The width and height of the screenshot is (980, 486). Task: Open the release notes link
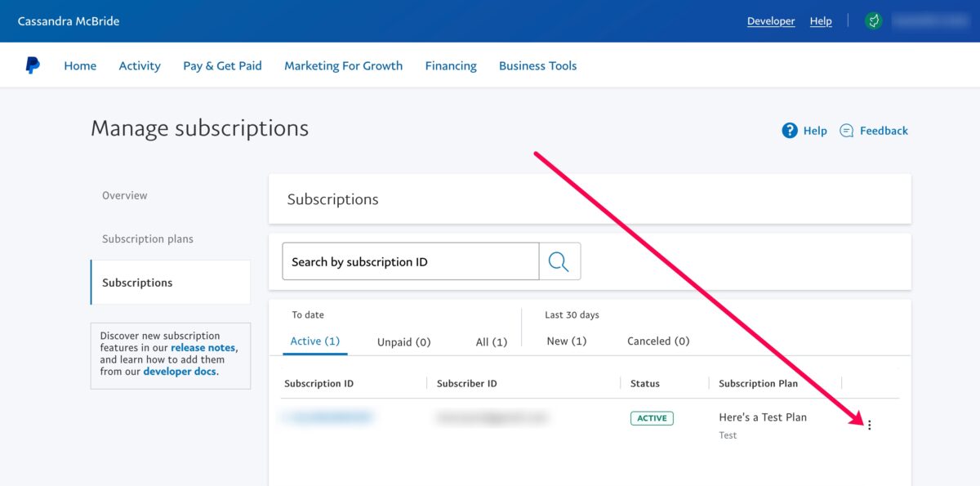coord(203,348)
